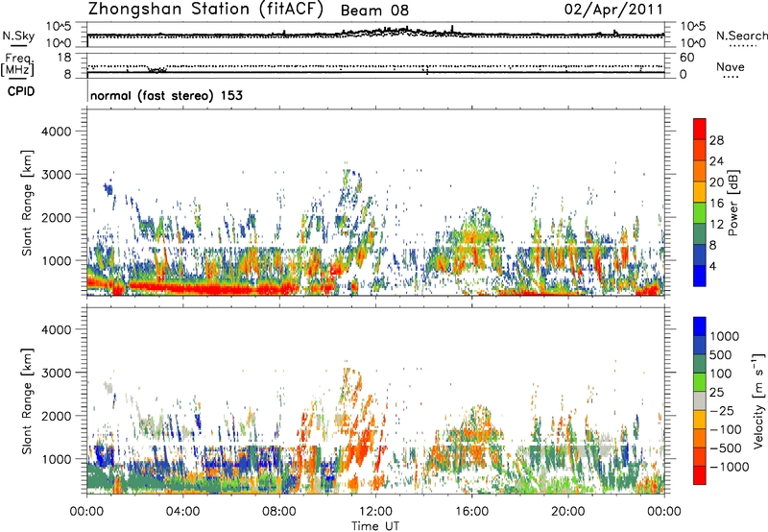Pick the red bottom segment of velocity colorbar

click(700, 475)
